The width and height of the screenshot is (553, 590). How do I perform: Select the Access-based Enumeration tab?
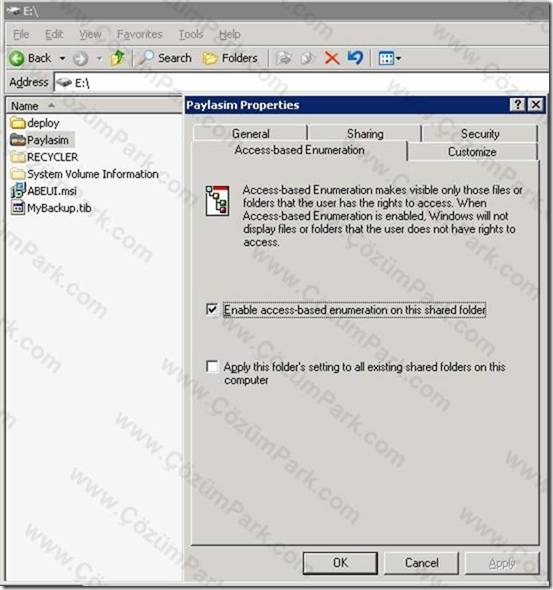[299, 150]
